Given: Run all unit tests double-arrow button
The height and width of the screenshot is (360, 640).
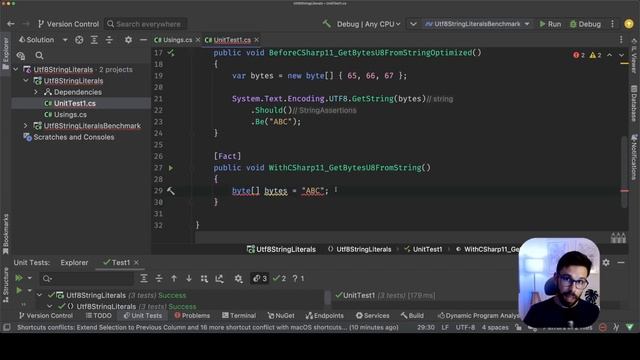Looking at the screenshot, I should [x=19, y=278].
